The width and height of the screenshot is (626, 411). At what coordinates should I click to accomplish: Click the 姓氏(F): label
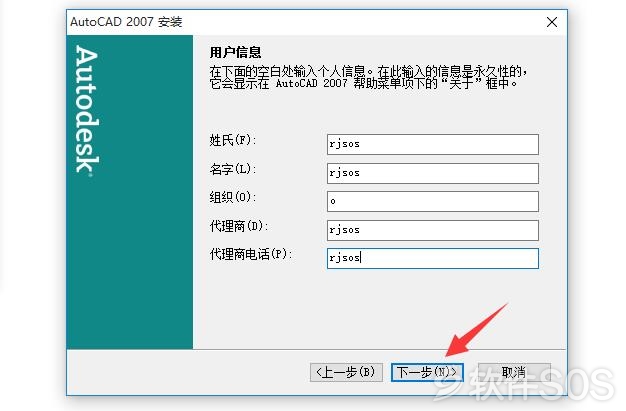(x=233, y=140)
